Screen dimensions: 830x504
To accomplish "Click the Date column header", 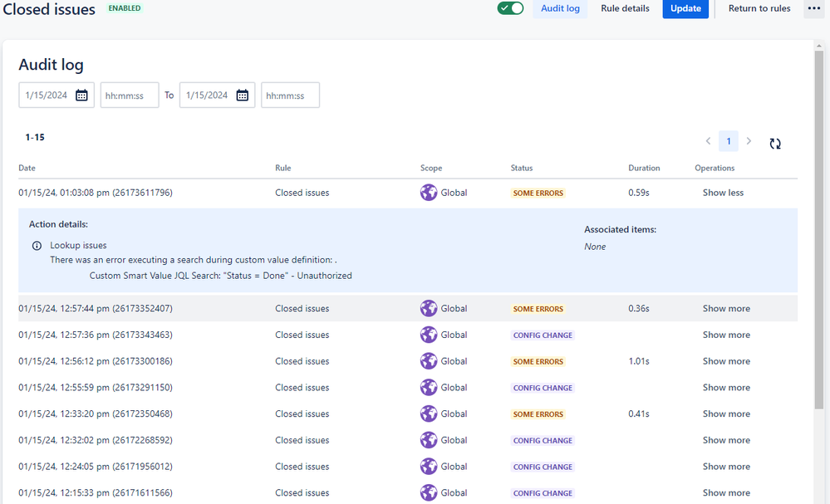I will 27,168.
